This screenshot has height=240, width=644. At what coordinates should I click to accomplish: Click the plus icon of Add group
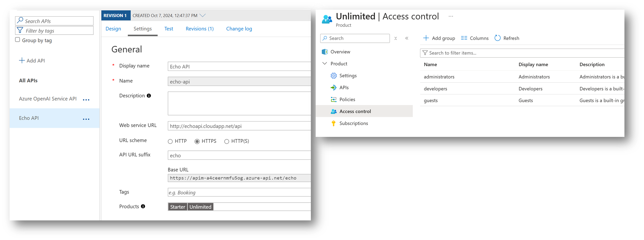[426, 38]
